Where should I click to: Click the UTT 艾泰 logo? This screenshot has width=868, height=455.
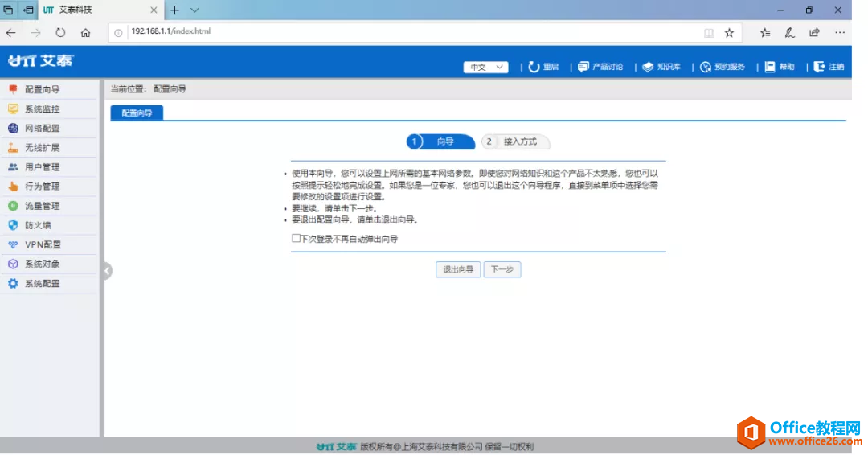click(40, 61)
